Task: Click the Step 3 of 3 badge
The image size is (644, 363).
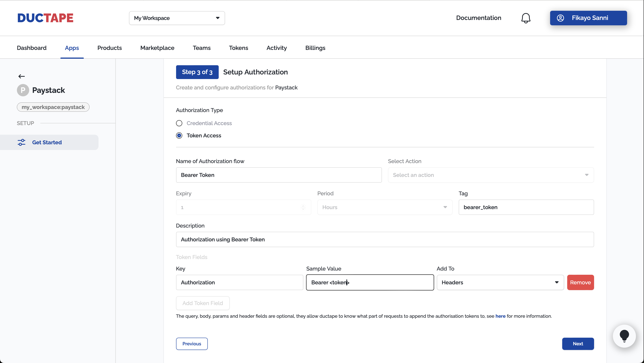Action: (x=197, y=72)
